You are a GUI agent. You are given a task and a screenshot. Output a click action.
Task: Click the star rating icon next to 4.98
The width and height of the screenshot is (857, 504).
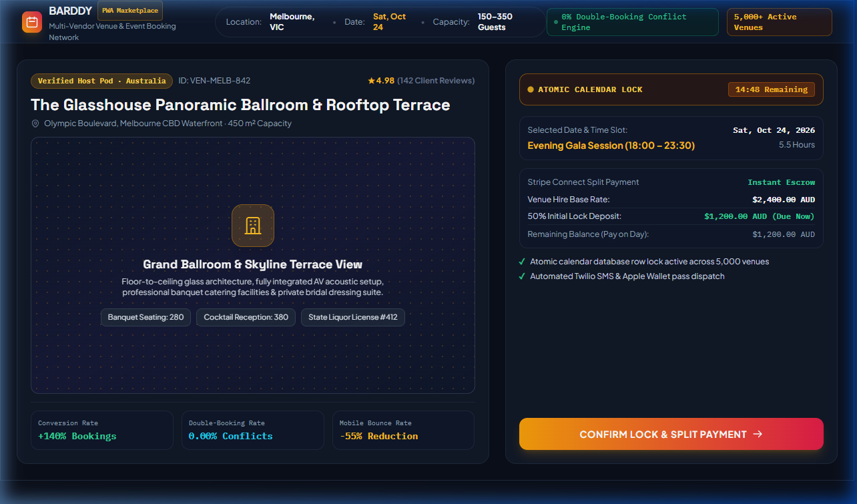[371, 81]
